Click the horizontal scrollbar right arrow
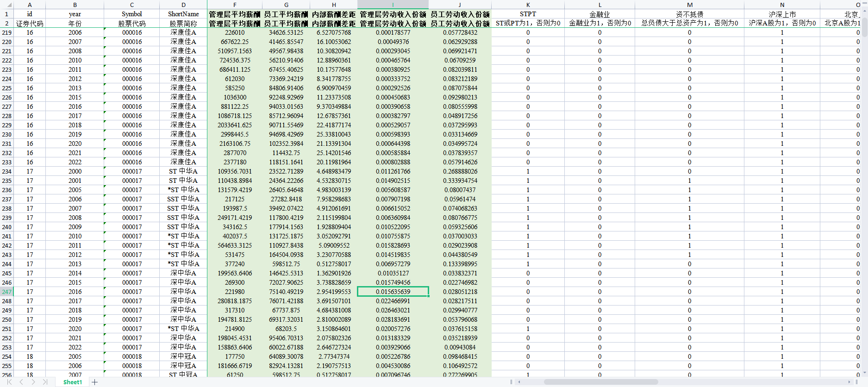This screenshot has width=868, height=387. (x=849, y=382)
